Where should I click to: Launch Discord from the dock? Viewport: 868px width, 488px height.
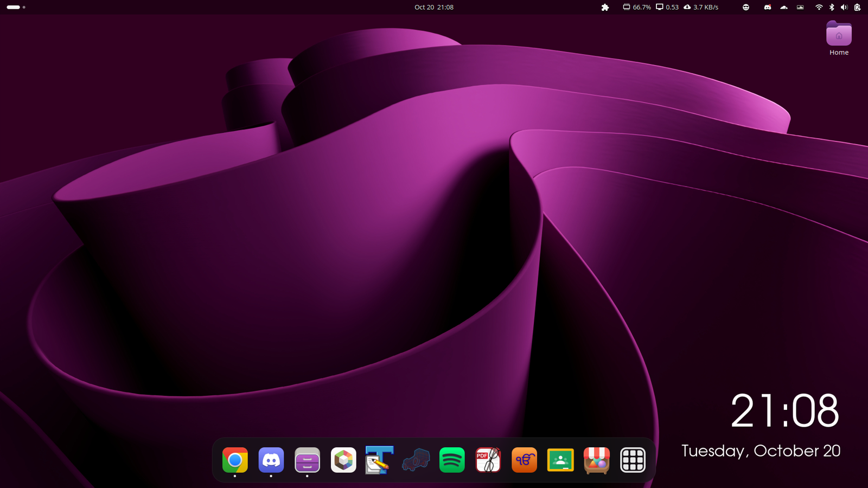point(271,460)
